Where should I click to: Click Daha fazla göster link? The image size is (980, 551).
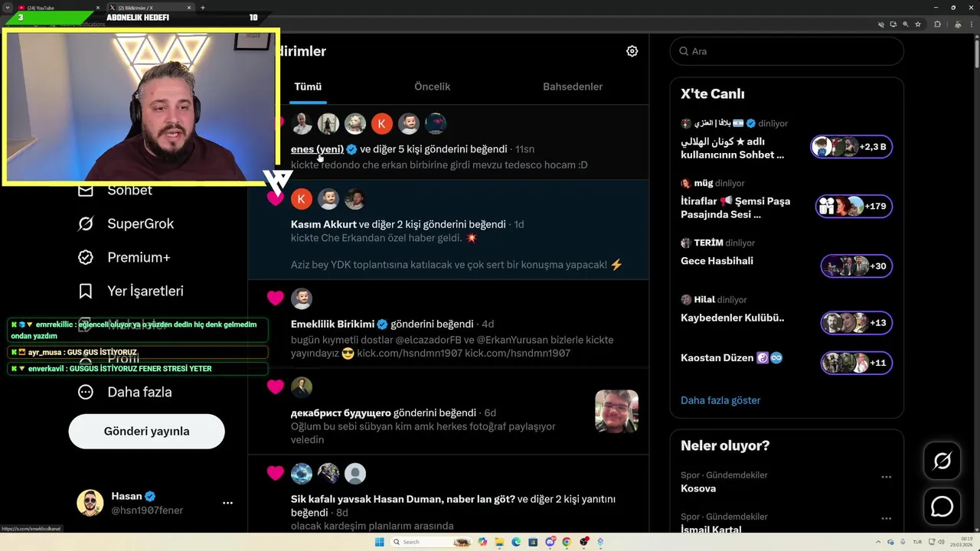point(720,400)
